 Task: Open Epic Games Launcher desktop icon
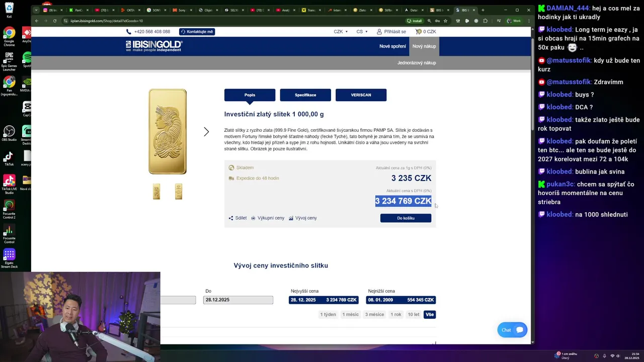click(x=9, y=62)
